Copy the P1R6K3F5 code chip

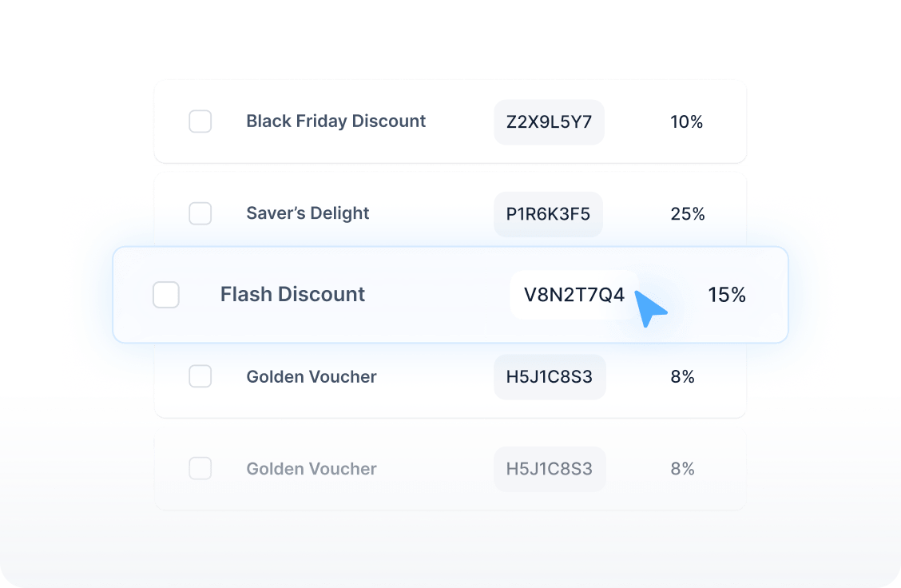[548, 214]
